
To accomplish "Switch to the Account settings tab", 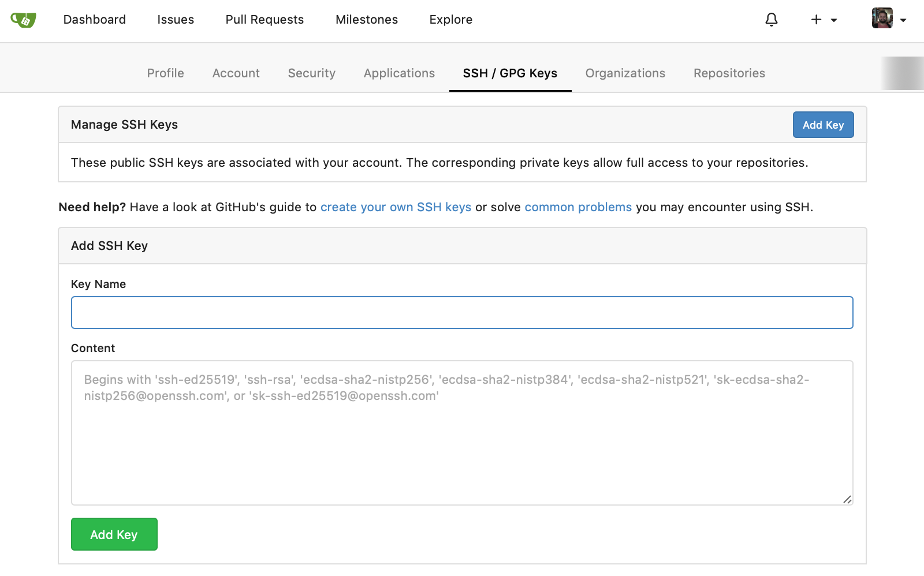I will click(236, 73).
